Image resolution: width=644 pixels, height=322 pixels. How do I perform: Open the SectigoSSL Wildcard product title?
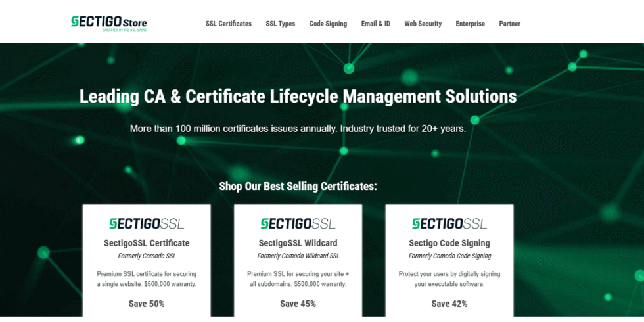click(298, 243)
